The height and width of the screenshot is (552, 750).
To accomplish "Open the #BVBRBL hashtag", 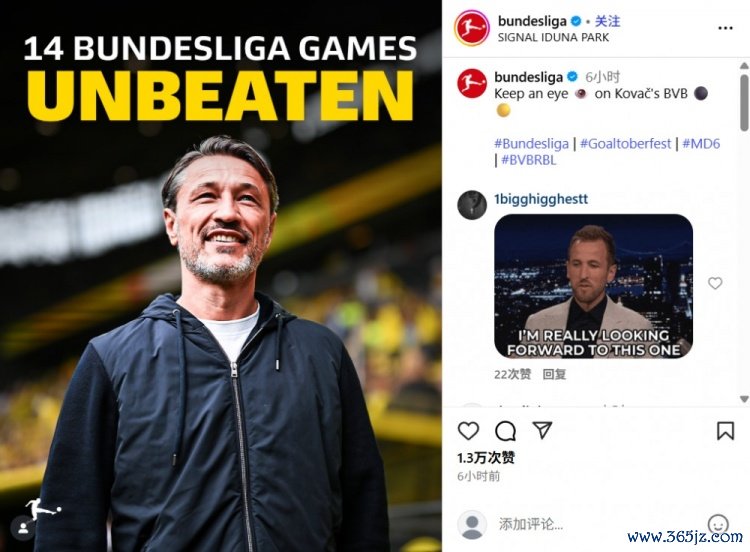I will click(x=529, y=160).
